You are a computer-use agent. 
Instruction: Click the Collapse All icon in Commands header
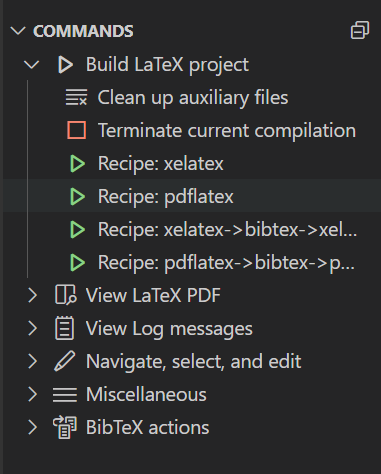pyautogui.click(x=360, y=30)
